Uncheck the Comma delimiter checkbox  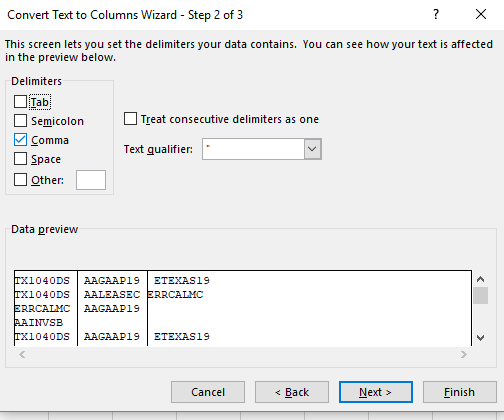pos(20,140)
